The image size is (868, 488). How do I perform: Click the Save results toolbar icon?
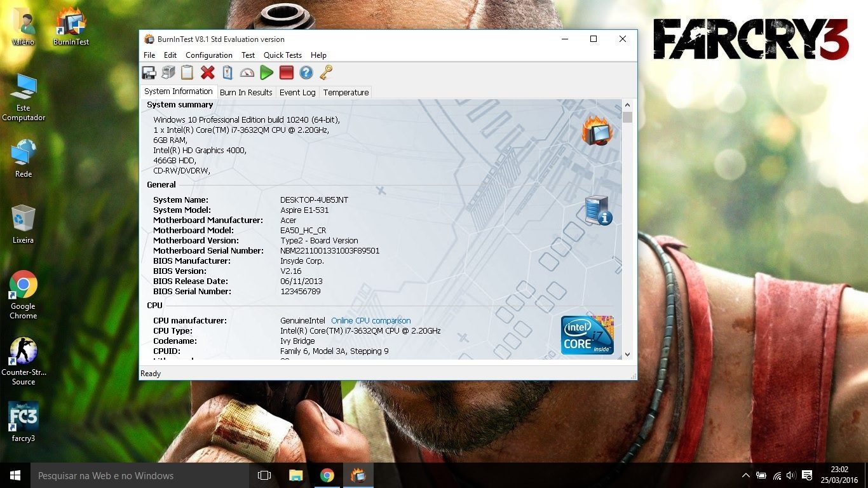[x=149, y=72]
